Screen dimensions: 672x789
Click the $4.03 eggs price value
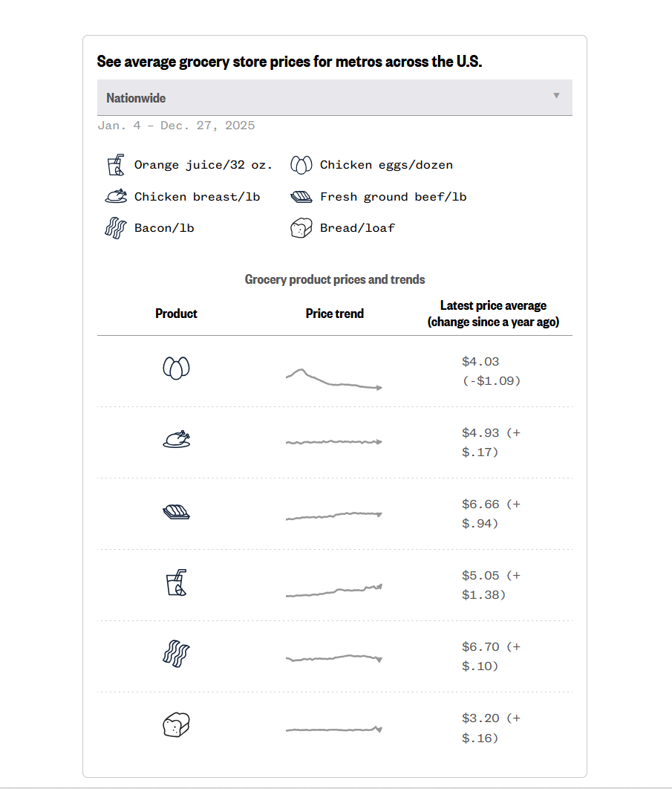pos(480,362)
